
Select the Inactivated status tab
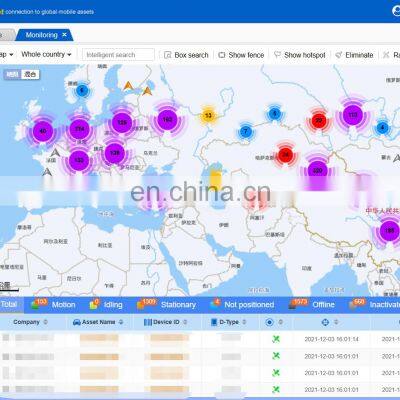(x=373, y=305)
